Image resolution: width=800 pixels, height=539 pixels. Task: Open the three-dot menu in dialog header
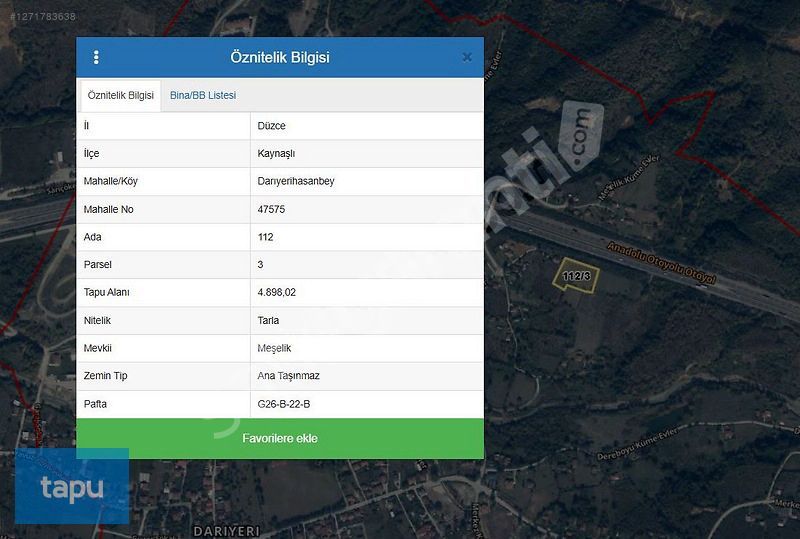(x=96, y=57)
